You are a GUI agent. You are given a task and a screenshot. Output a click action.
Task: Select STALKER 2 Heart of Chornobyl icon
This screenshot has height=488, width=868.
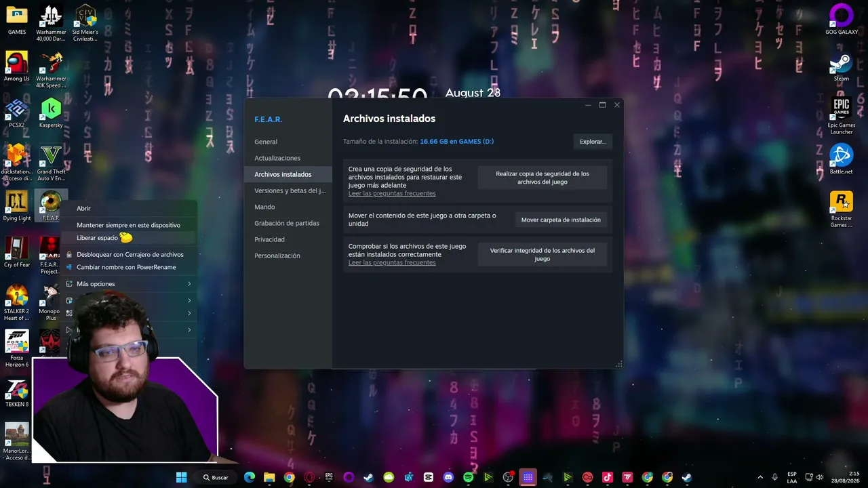pyautogui.click(x=17, y=302)
